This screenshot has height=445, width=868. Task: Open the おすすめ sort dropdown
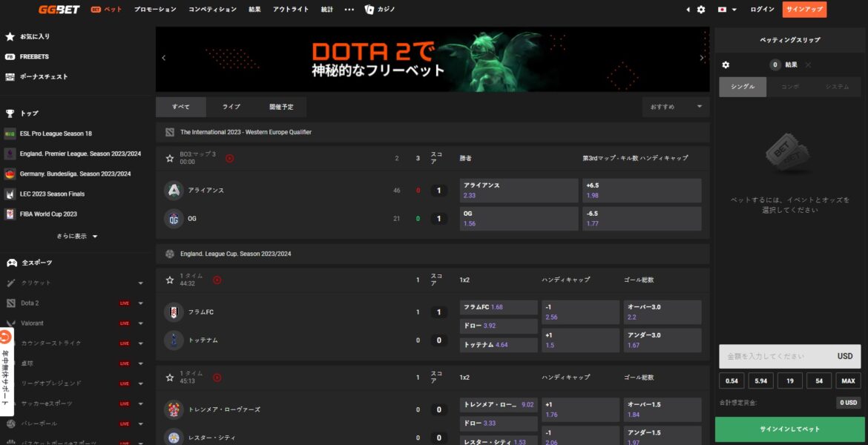point(676,107)
